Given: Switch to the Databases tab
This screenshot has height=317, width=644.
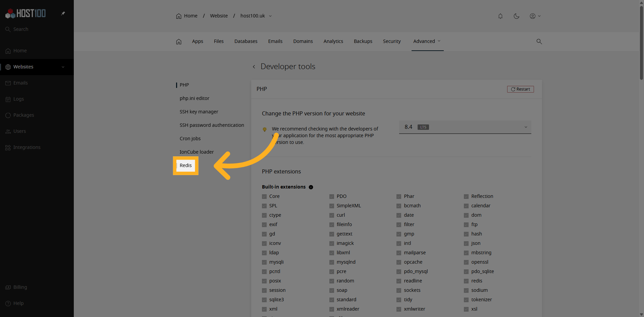Looking at the screenshot, I should click(246, 41).
